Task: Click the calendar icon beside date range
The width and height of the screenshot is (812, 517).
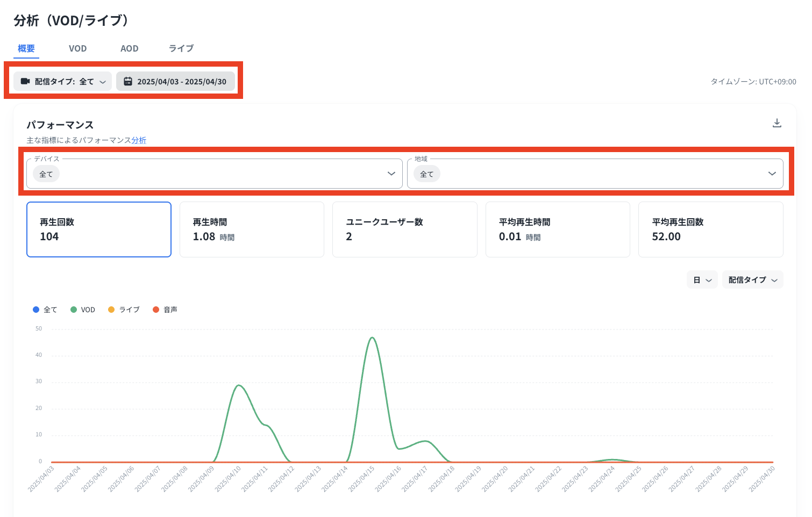Action: click(x=128, y=81)
